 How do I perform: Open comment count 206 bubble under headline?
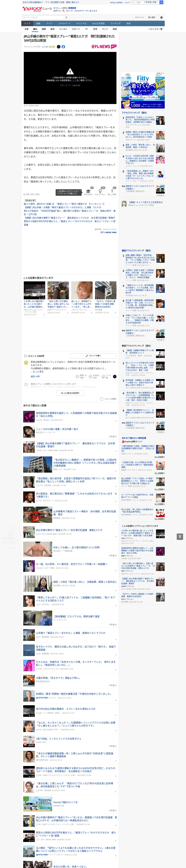pos(45,47)
